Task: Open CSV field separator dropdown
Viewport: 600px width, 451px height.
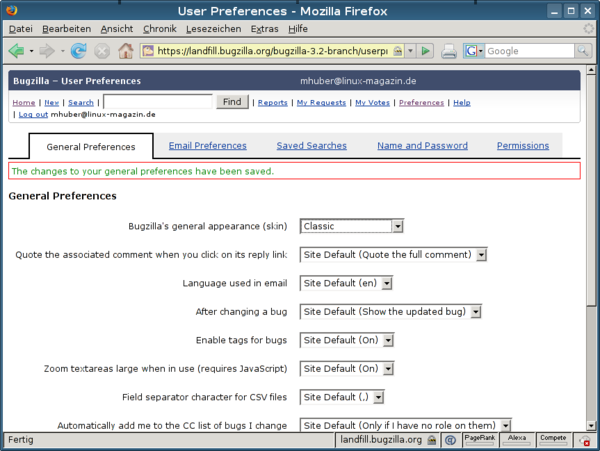Action: pyautogui.click(x=342, y=397)
